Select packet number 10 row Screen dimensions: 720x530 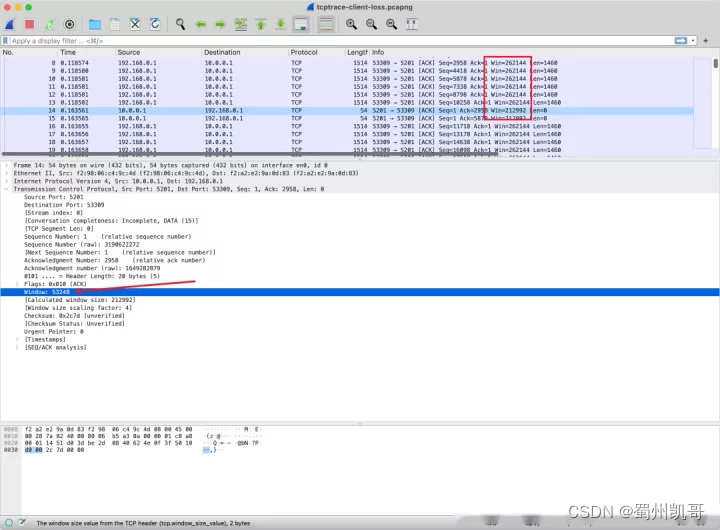(347, 79)
